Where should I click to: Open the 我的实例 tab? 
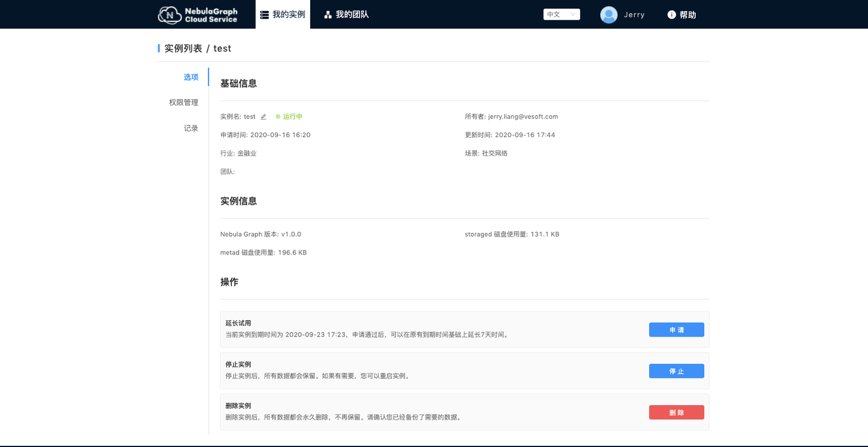[283, 15]
